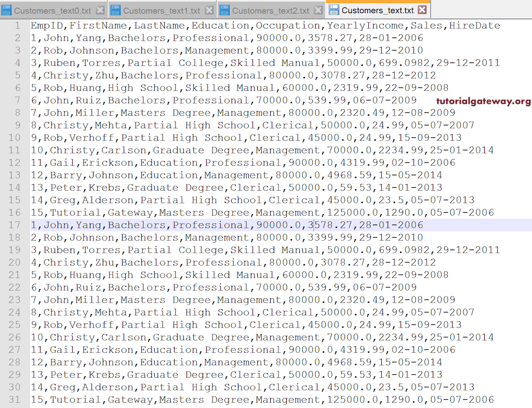Click line 14 Peter Krebs record

236,188
